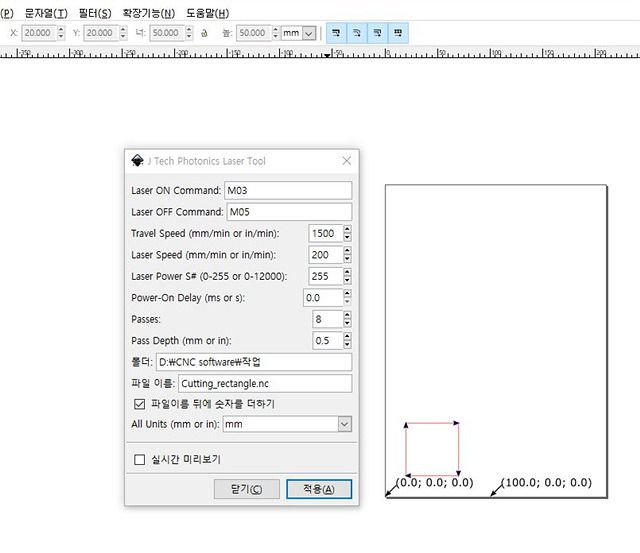Toggle third transform-affect button (move gradients)

(377, 33)
